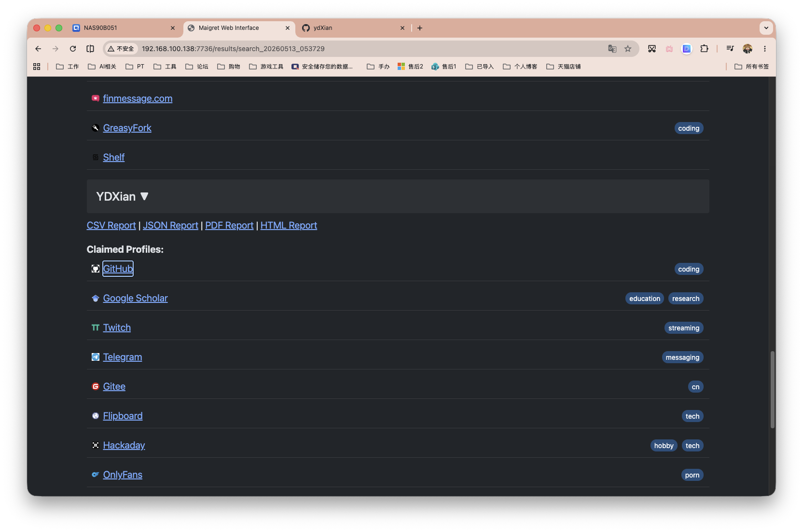The image size is (803, 532).
Task: Open the 所有书签 all bookmarks folder
Action: point(752,67)
